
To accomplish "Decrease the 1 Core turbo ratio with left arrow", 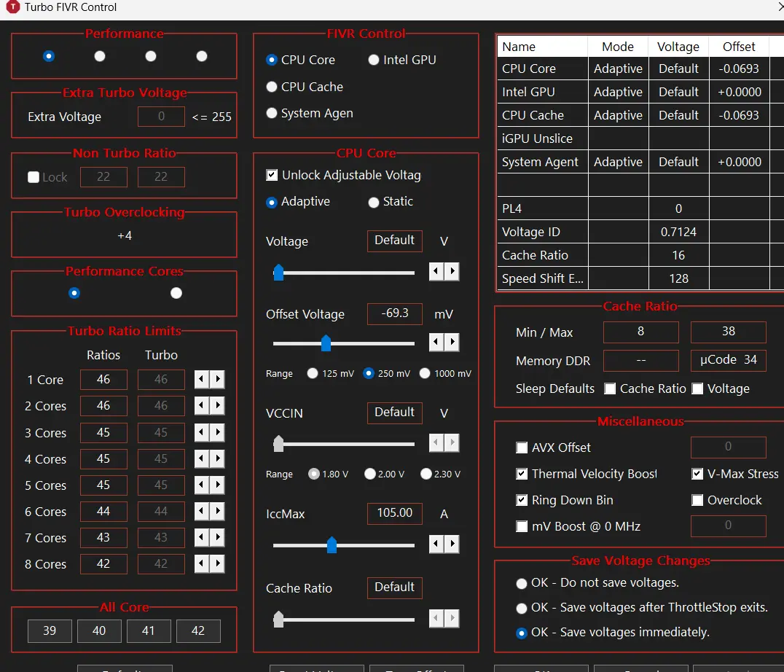I will click(202, 379).
